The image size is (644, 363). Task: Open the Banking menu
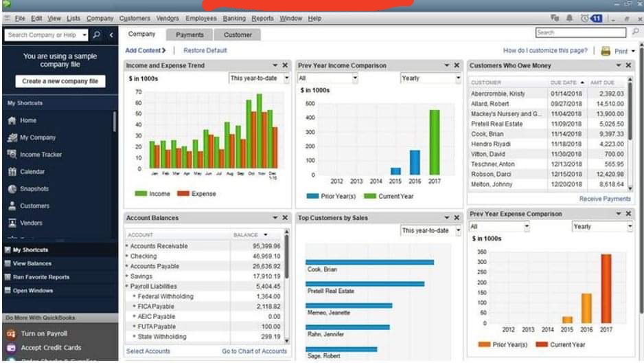(234, 19)
